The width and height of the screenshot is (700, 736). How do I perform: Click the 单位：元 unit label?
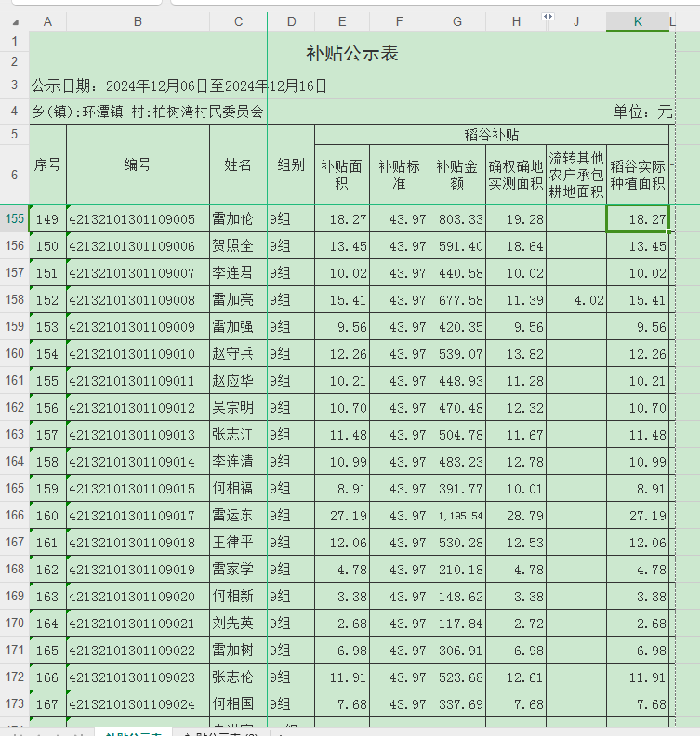point(642,112)
